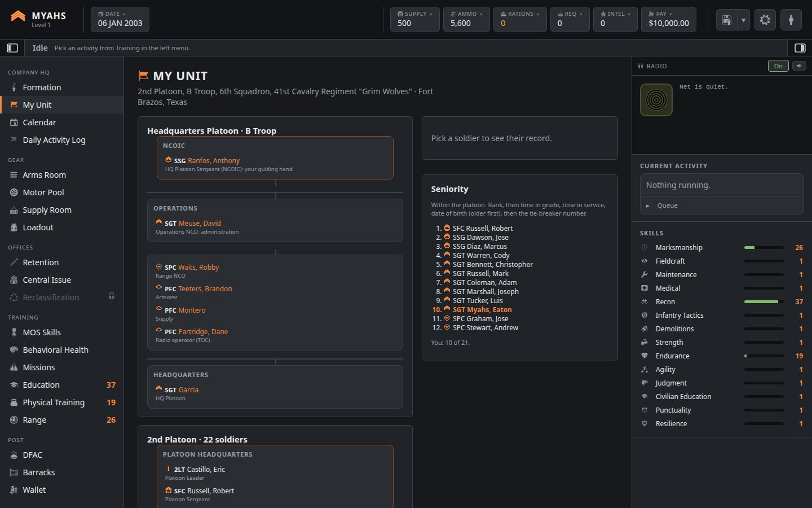Click the Loadout sidebar icon
This screenshot has width=812, height=508.
click(14, 227)
